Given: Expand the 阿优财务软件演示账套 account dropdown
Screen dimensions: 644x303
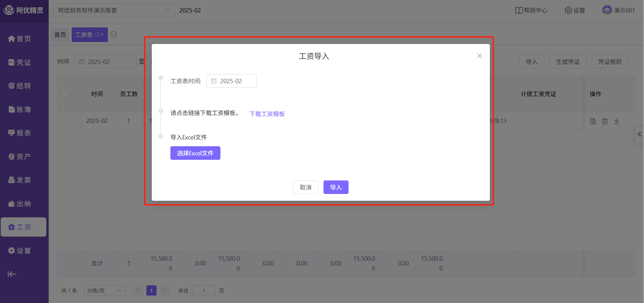Looking at the screenshot, I should [114, 10].
